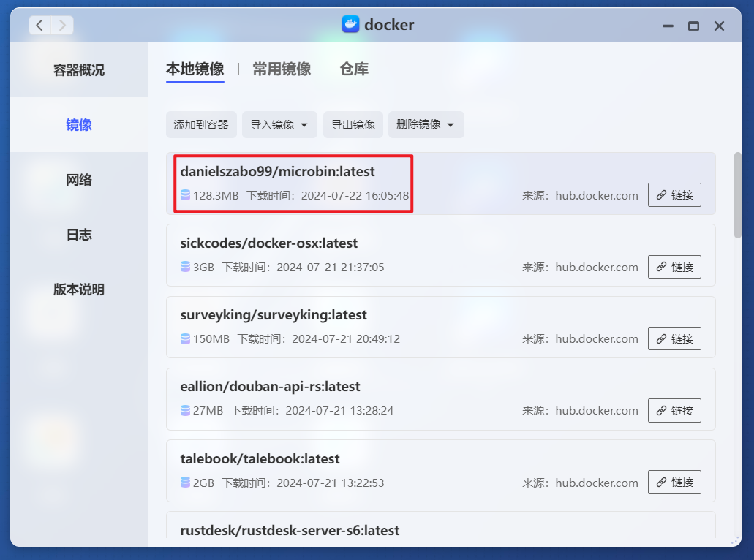
Task: Click the disk size icon for douban-api-rs image
Action: (185, 411)
